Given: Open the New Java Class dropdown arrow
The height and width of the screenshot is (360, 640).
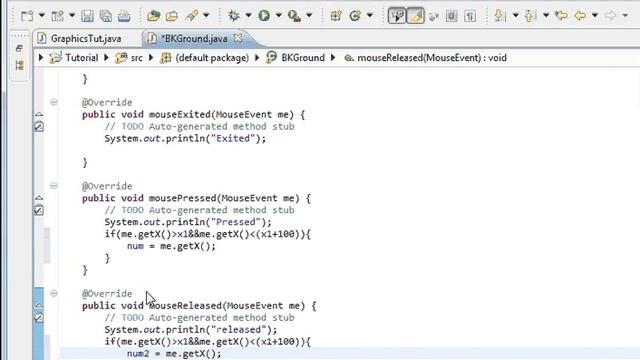Looking at the screenshot, I should [x=370, y=16].
